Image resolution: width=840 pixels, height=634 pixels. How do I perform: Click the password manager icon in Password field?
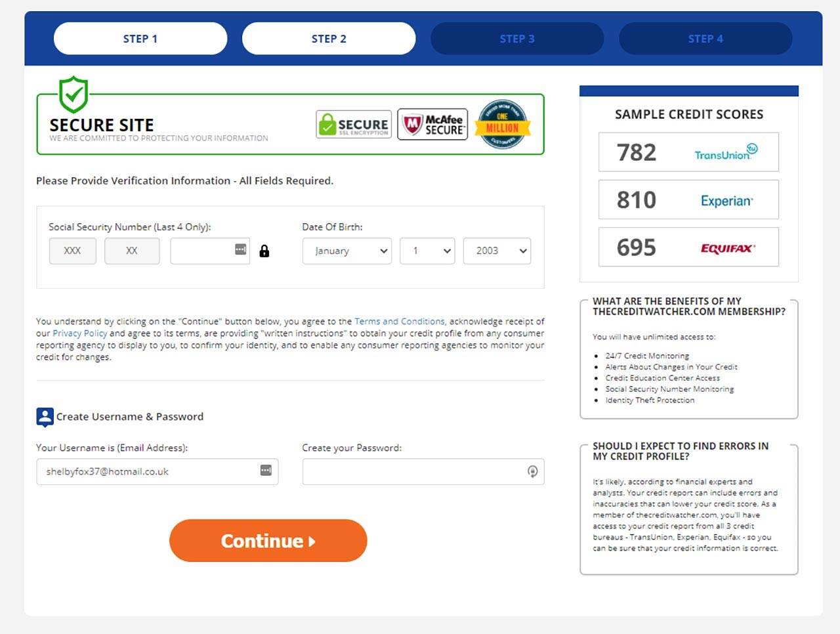[x=532, y=471]
